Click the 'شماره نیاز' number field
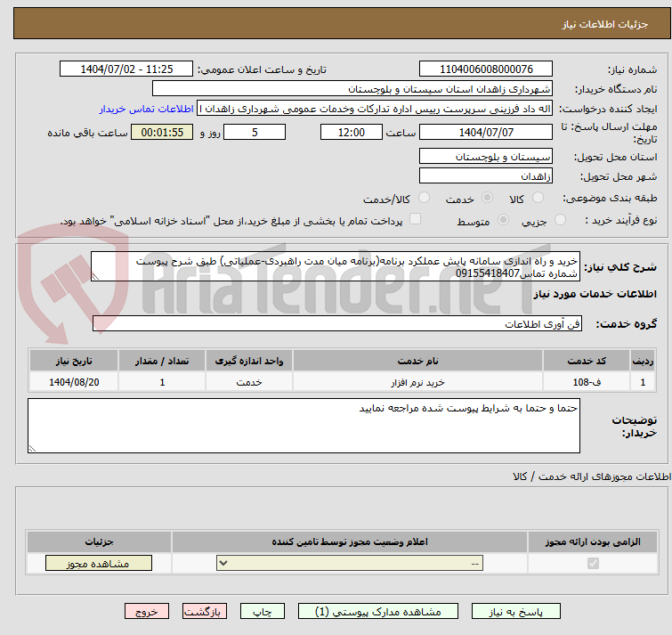This screenshot has height=635, width=672. [x=486, y=69]
